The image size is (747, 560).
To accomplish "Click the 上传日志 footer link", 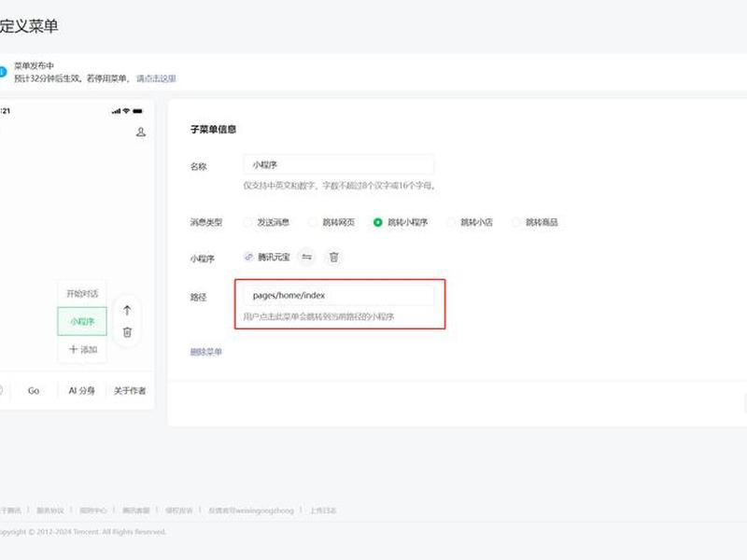I will pos(322,511).
